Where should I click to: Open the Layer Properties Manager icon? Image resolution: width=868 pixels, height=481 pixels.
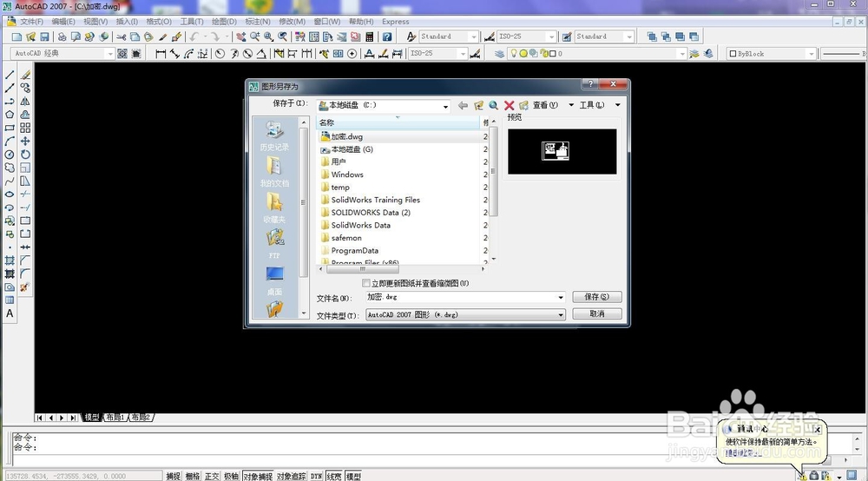(499, 54)
